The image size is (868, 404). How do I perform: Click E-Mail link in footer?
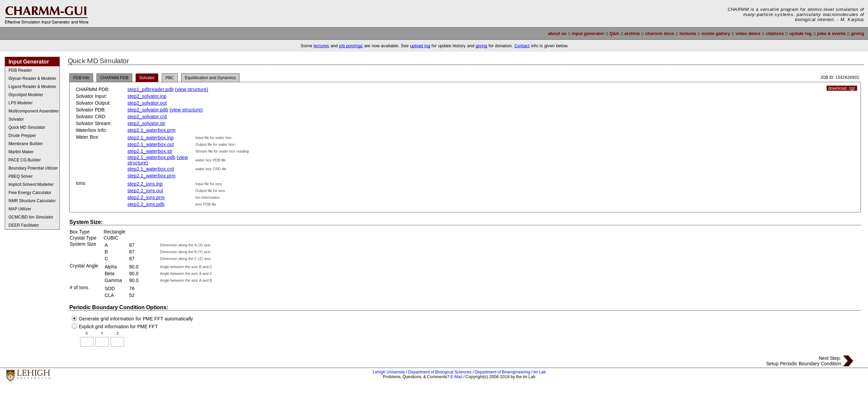[x=456, y=377]
